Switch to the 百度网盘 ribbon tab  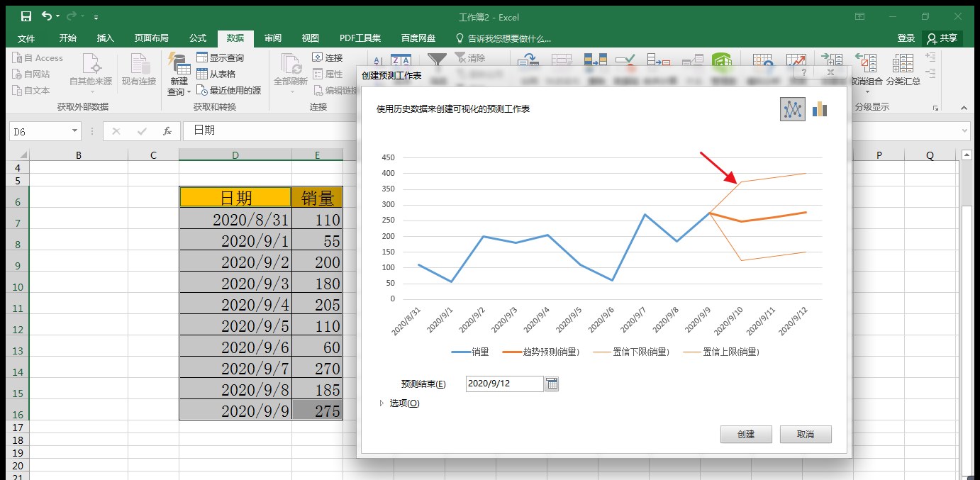click(418, 38)
